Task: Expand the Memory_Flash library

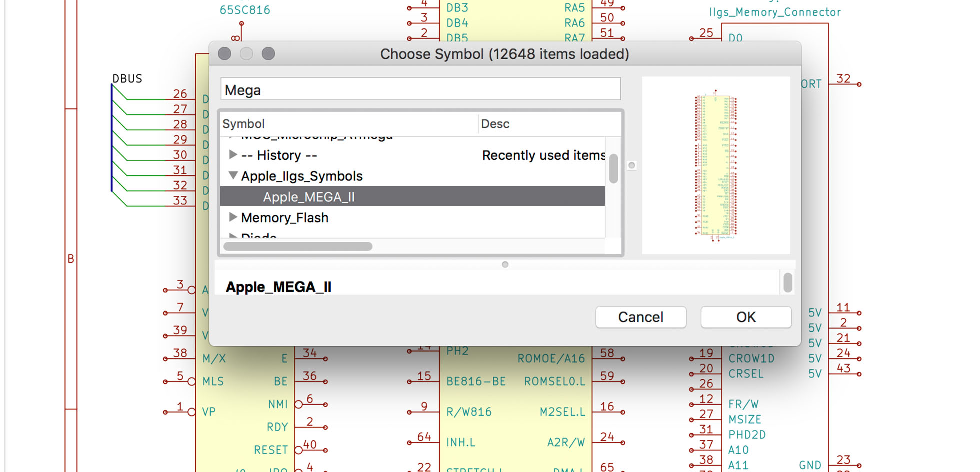Action: pos(233,217)
